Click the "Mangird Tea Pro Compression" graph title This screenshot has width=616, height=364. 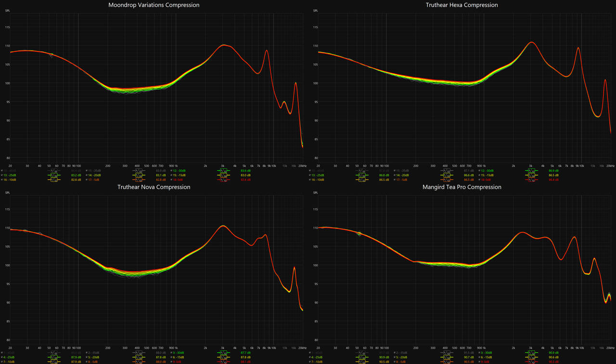point(462,187)
